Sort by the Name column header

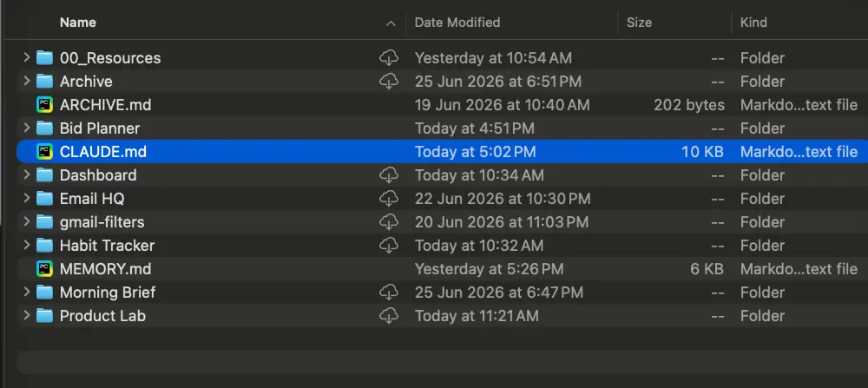point(78,23)
